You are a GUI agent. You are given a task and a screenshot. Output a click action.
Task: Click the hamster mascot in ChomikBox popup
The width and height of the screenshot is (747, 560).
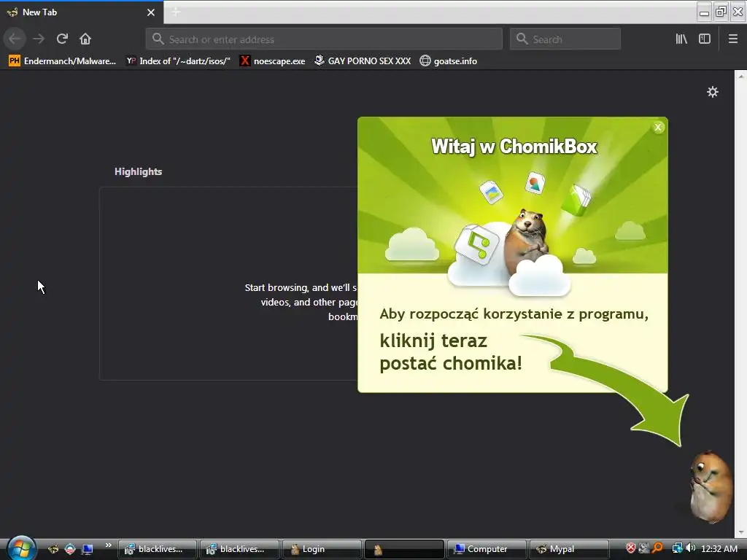525,243
